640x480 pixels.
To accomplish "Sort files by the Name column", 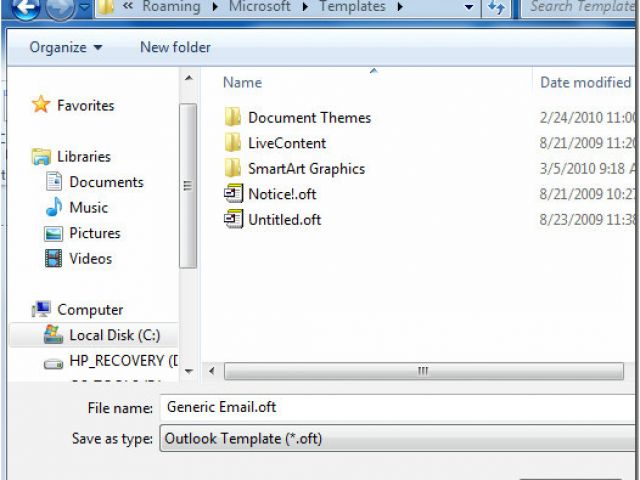I will pos(242,83).
